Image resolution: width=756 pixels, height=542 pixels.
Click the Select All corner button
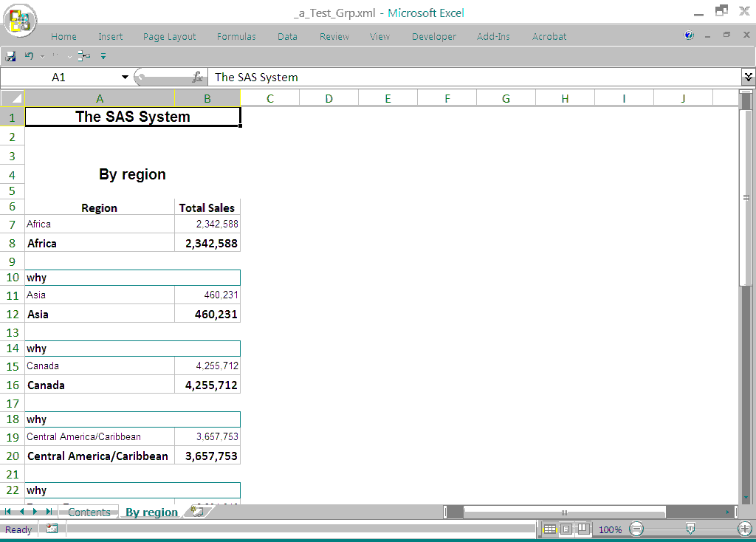point(13,98)
